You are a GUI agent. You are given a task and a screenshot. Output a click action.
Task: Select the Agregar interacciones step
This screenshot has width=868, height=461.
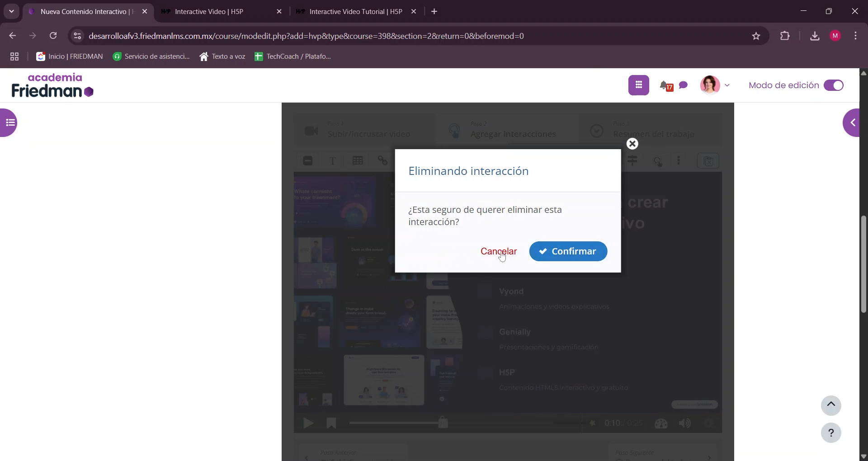[x=507, y=130]
